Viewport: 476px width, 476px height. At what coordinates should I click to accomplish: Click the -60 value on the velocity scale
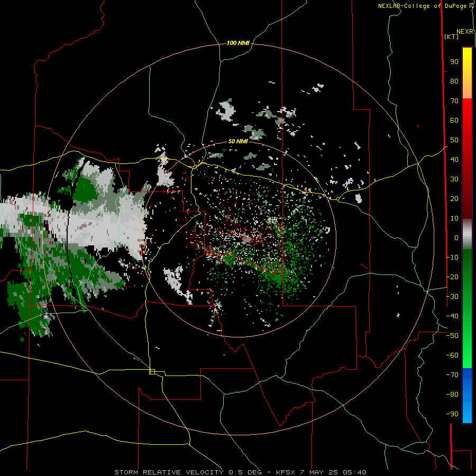pyautogui.click(x=452, y=355)
